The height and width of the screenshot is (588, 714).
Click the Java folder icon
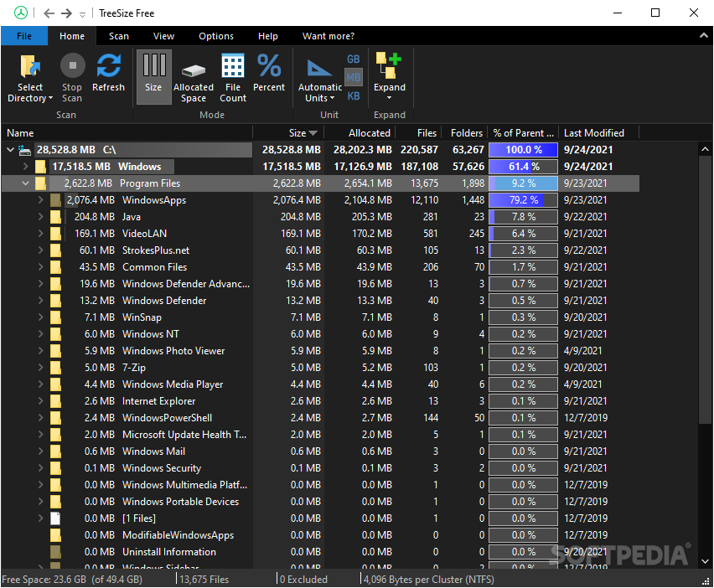tap(55, 217)
